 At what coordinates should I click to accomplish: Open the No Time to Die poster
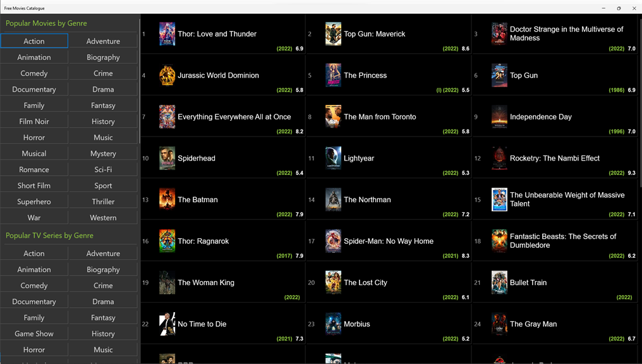coord(167,324)
